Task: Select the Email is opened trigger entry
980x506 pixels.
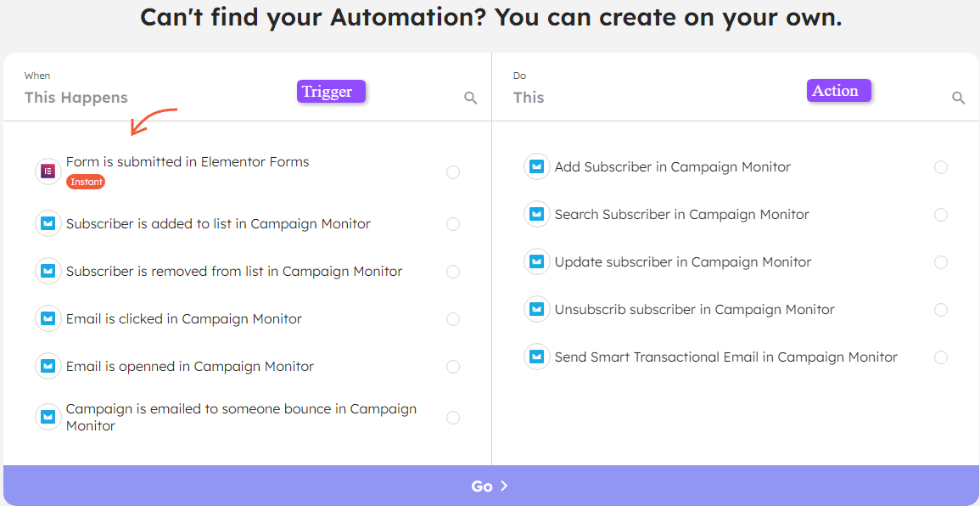Action: (452, 366)
